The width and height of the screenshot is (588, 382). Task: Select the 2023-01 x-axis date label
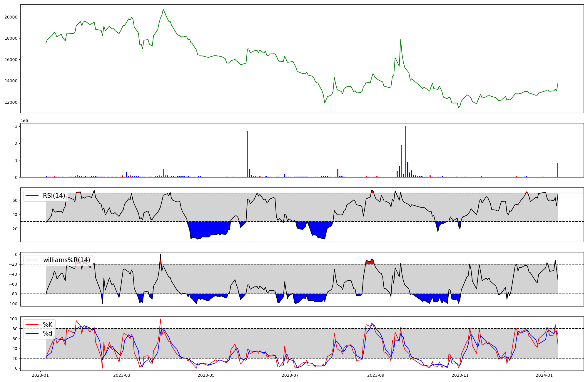click(40, 375)
